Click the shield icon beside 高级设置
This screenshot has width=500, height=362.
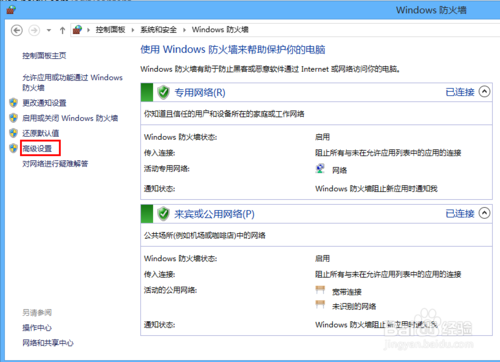tap(13, 148)
